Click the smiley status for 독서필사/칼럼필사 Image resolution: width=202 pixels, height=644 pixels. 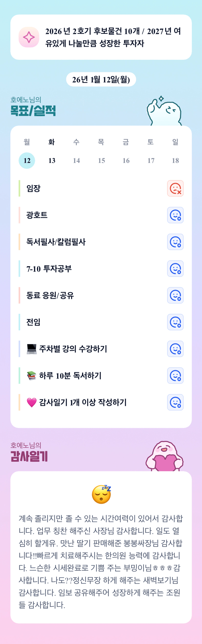[x=175, y=242]
